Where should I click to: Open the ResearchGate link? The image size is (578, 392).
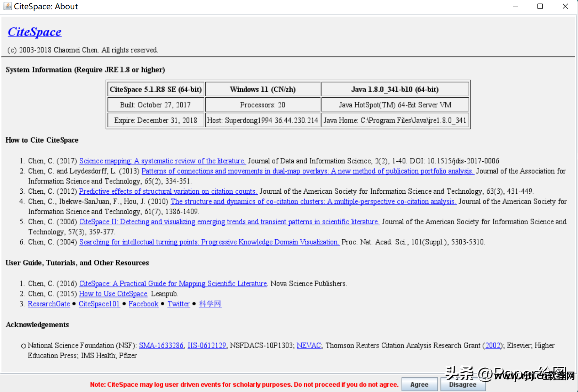(x=49, y=304)
